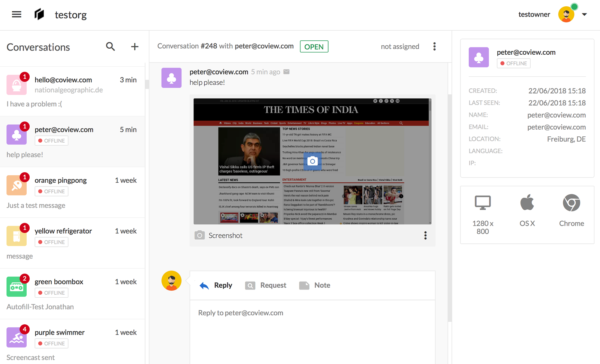Image resolution: width=600 pixels, height=364 pixels.
Task: Click the yellow refrigerator avatar icon
Action: (16, 236)
